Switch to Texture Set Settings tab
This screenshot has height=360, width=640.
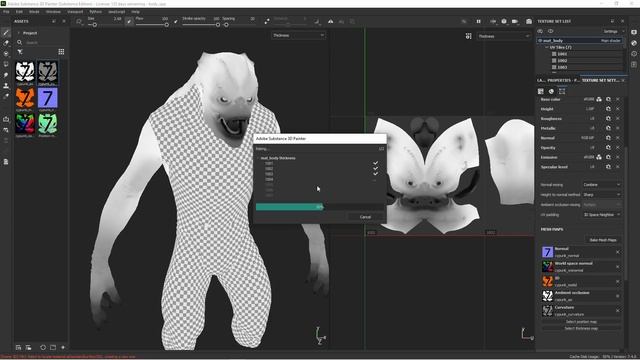[x=600, y=80]
